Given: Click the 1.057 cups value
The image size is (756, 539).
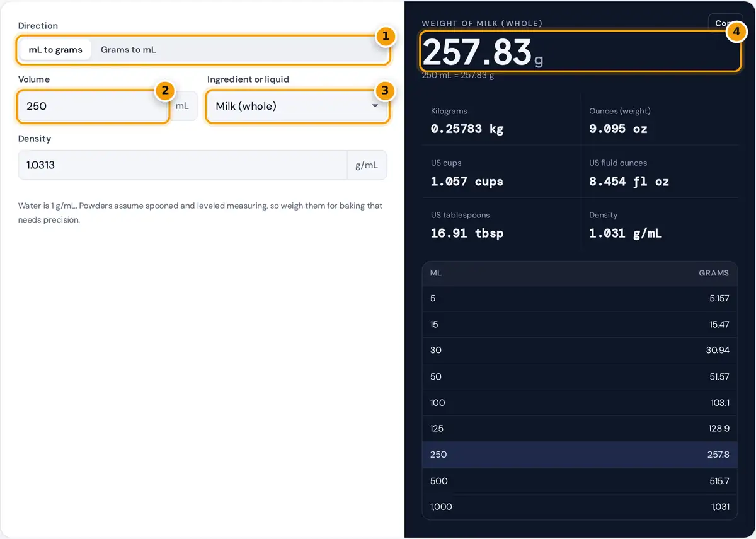Looking at the screenshot, I should coord(467,182).
